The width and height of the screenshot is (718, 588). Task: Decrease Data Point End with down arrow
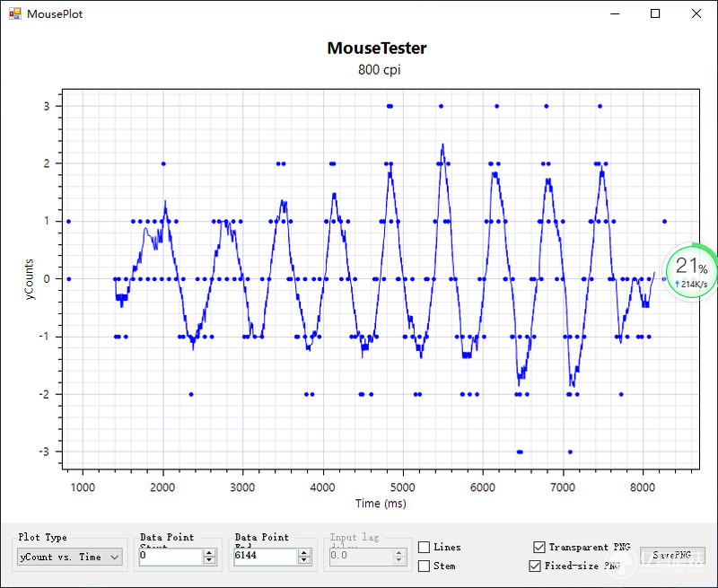pos(303,560)
